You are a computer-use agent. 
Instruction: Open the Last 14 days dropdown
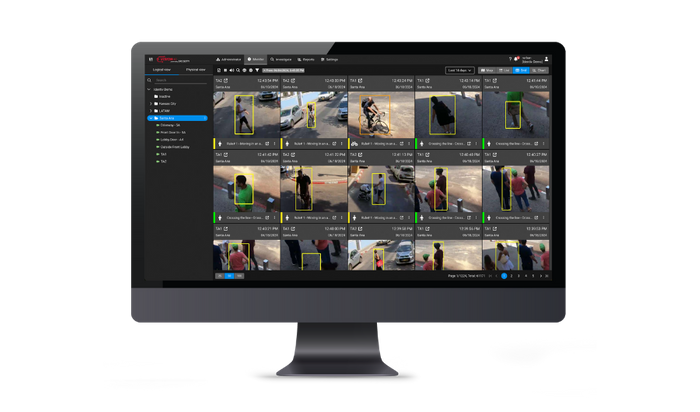(459, 71)
